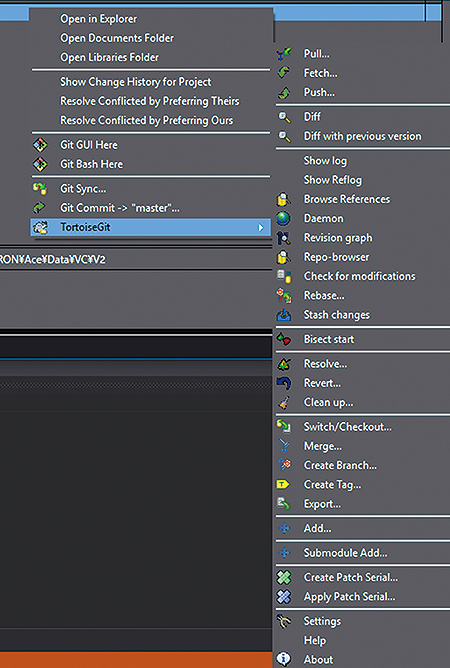
Task: Click the Revert blue arrow icon
Action: point(284,383)
